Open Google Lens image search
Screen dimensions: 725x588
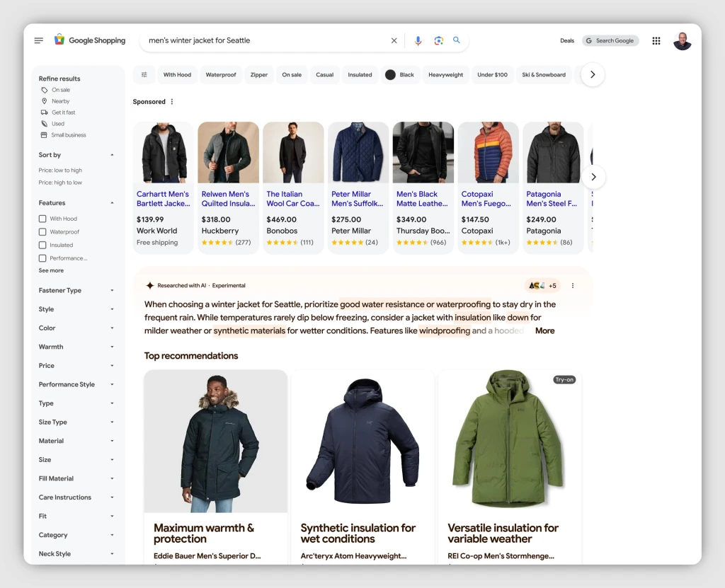(439, 40)
